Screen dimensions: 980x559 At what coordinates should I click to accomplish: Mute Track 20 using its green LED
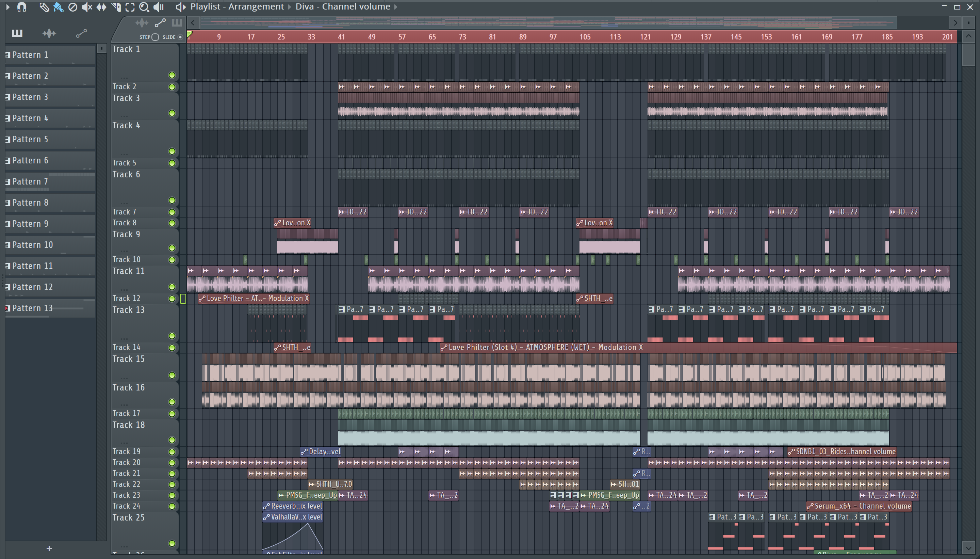[172, 463]
